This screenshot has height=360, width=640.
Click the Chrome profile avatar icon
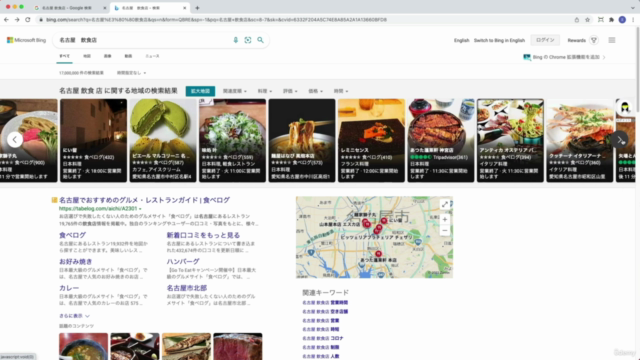622,19
